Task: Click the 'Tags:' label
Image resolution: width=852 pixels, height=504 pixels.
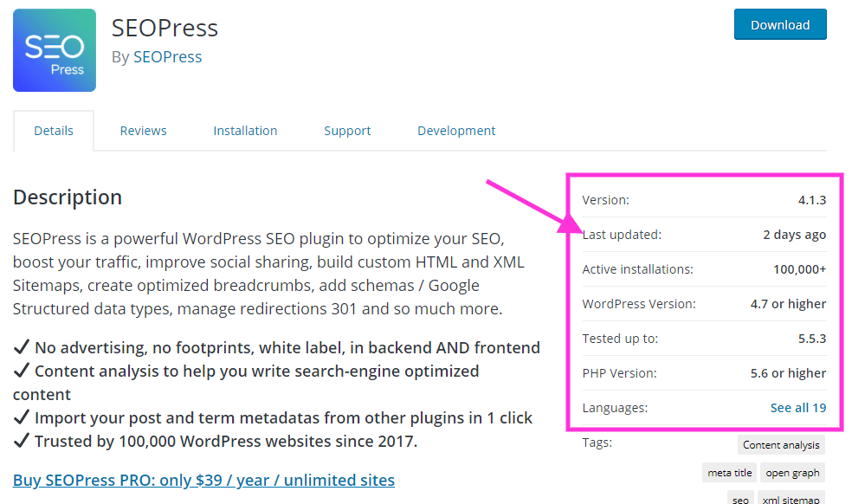Action: (597, 443)
